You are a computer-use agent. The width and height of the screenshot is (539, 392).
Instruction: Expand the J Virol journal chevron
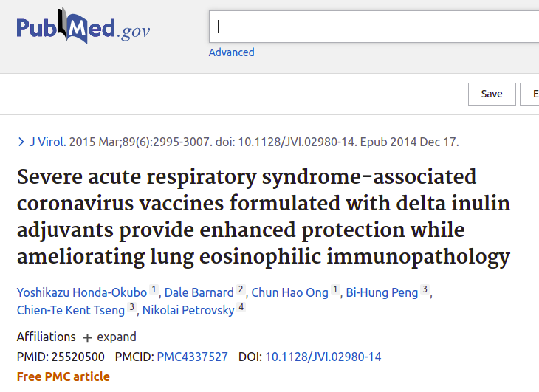(21, 142)
